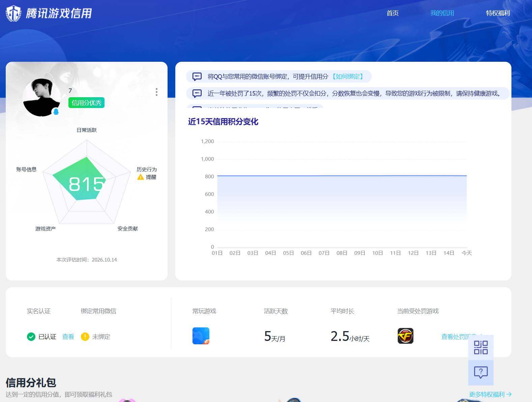532x402 pixels.
Task: Click the frequently played game icon
Action: 201,336
